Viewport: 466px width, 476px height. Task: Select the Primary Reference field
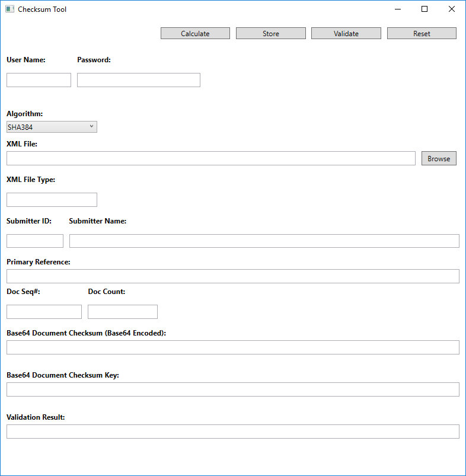pos(232,276)
